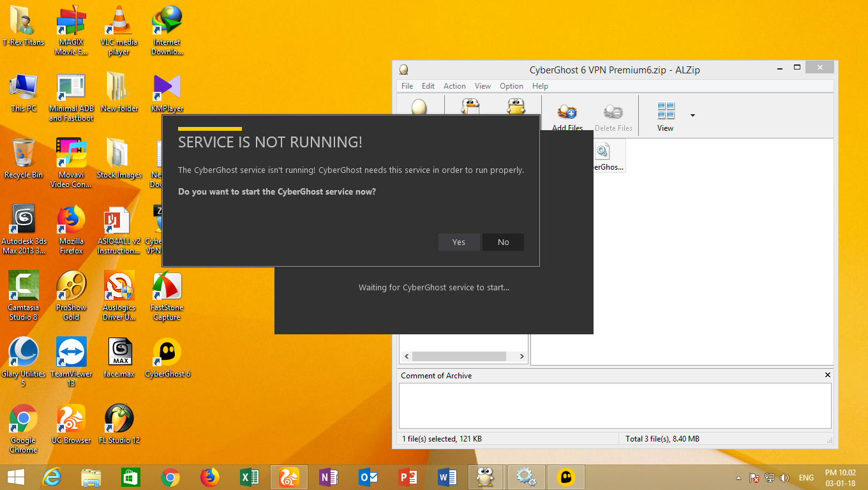Open Excel from the taskbar
This screenshot has height=490, width=868.
point(249,477)
